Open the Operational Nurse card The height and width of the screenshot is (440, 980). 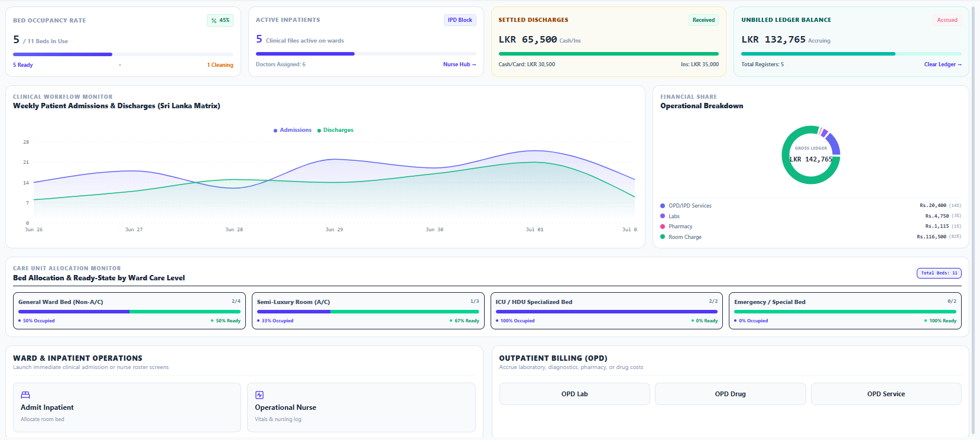(361, 407)
